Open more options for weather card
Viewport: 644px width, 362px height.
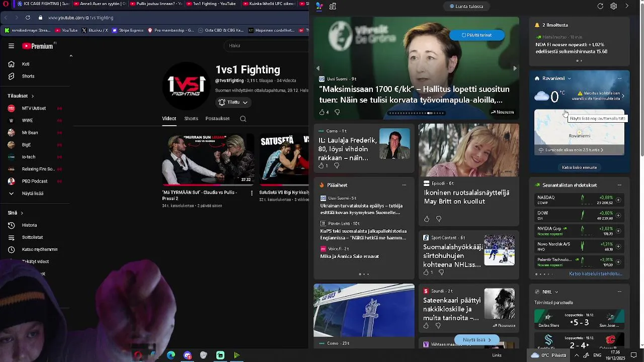[619, 78]
